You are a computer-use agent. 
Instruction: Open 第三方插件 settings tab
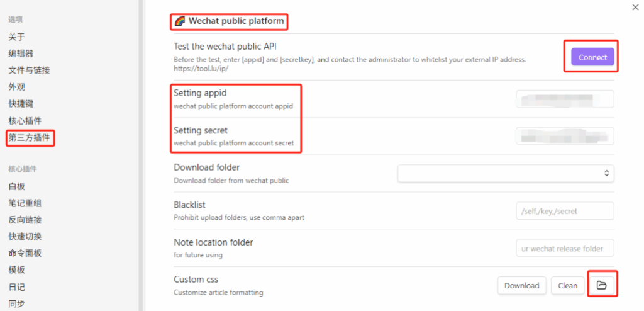[x=29, y=138]
